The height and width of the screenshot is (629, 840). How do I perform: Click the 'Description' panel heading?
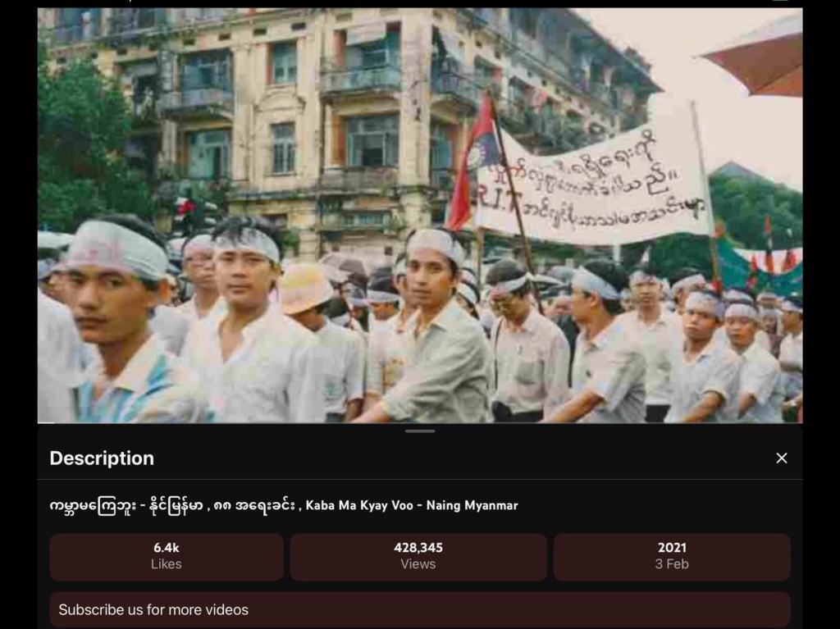pos(102,458)
